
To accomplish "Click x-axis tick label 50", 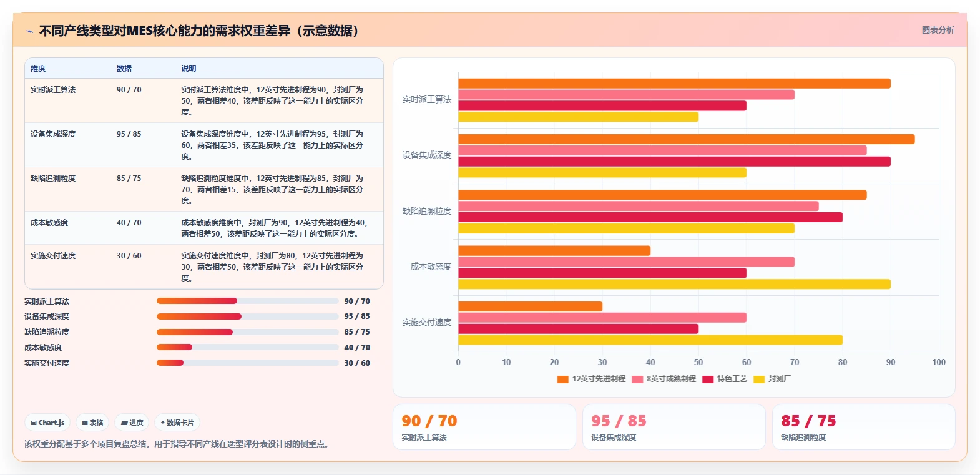I will coord(698,362).
